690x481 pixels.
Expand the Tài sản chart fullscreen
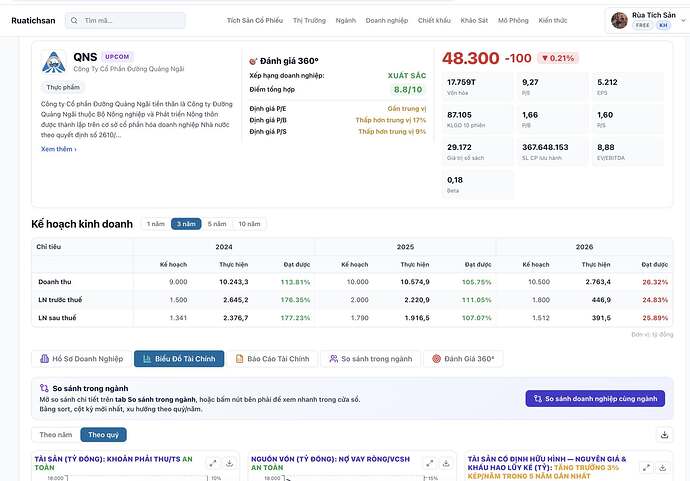click(x=213, y=463)
